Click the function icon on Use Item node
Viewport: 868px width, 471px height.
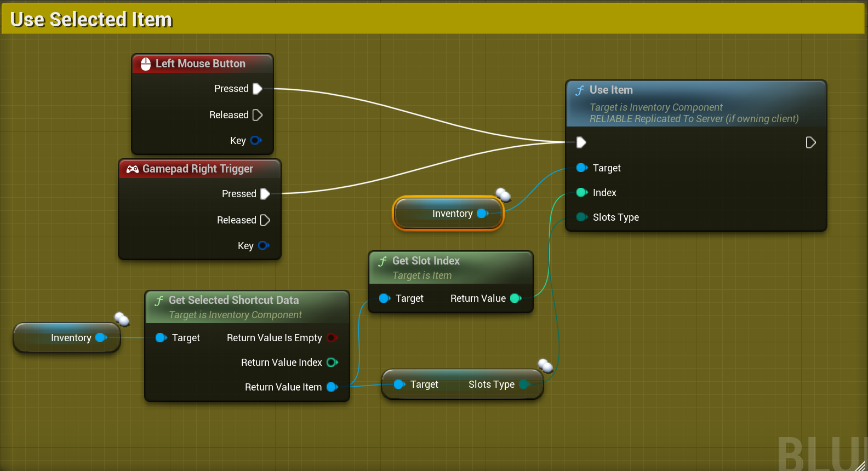pyautogui.click(x=580, y=90)
